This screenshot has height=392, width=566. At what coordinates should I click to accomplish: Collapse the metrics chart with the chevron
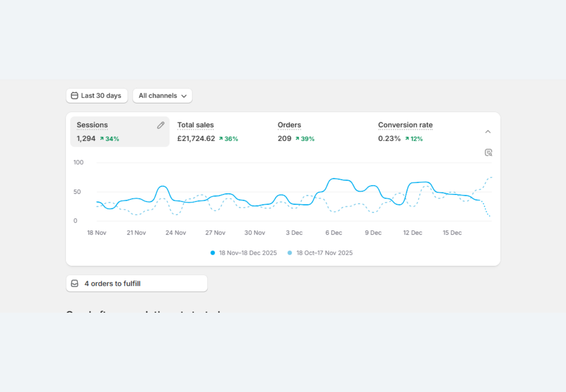point(488,132)
